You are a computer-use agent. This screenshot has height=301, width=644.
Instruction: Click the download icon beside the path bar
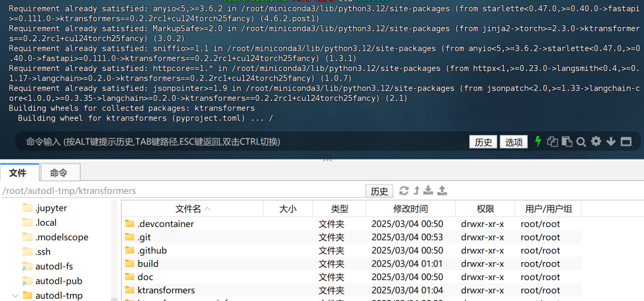coord(429,191)
